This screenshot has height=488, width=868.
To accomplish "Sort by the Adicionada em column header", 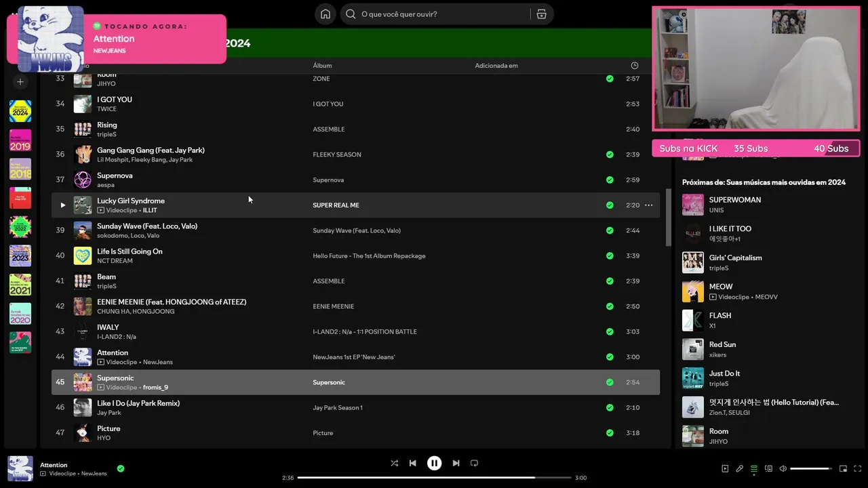I will click(x=496, y=66).
